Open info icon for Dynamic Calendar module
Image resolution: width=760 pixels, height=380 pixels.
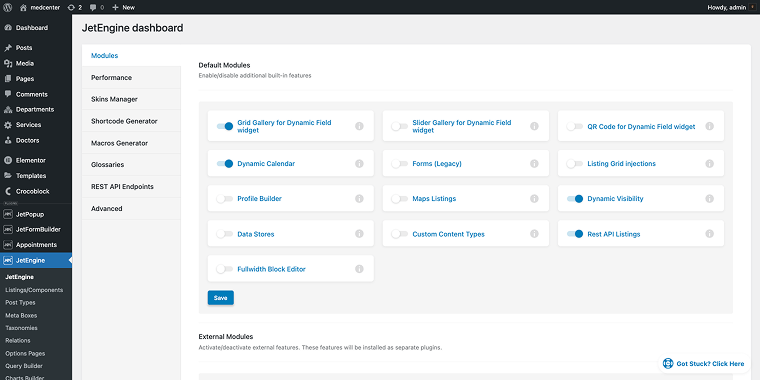[359, 163]
